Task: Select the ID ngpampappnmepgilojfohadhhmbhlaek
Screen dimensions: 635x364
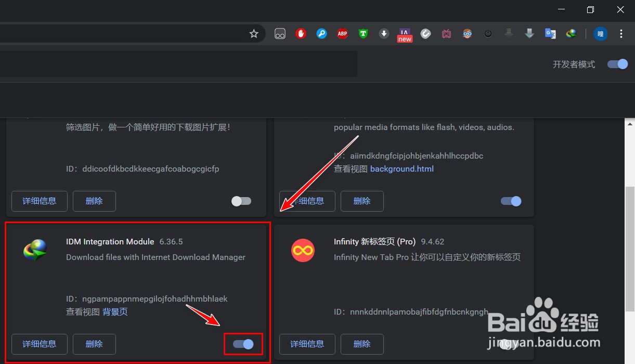Action: coord(155,299)
